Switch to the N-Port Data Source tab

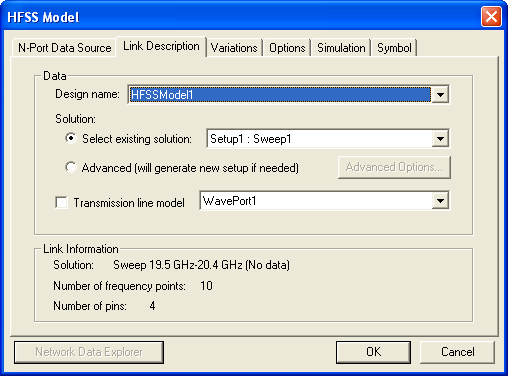point(64,48)
